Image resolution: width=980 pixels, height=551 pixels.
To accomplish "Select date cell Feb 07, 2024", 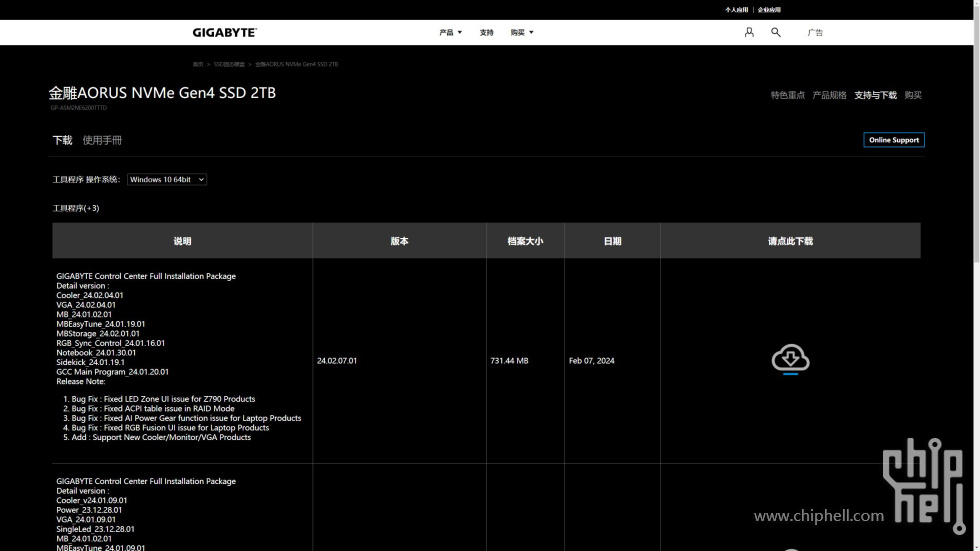I will click(x=591, y=360).
